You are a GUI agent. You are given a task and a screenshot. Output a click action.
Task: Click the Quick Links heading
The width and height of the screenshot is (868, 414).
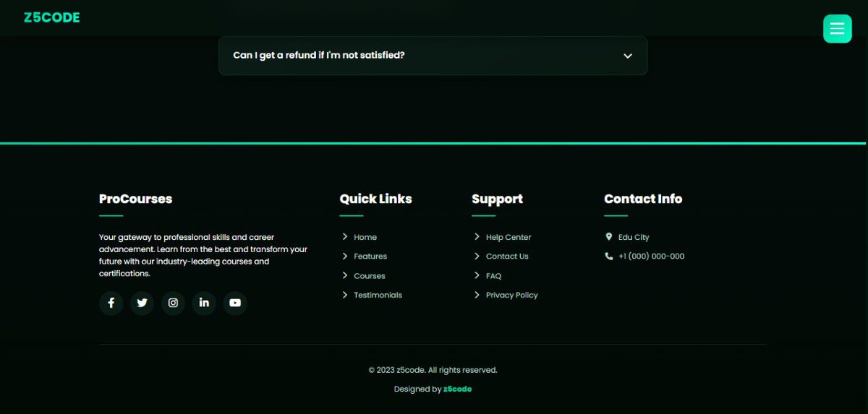tap(375, 199)
